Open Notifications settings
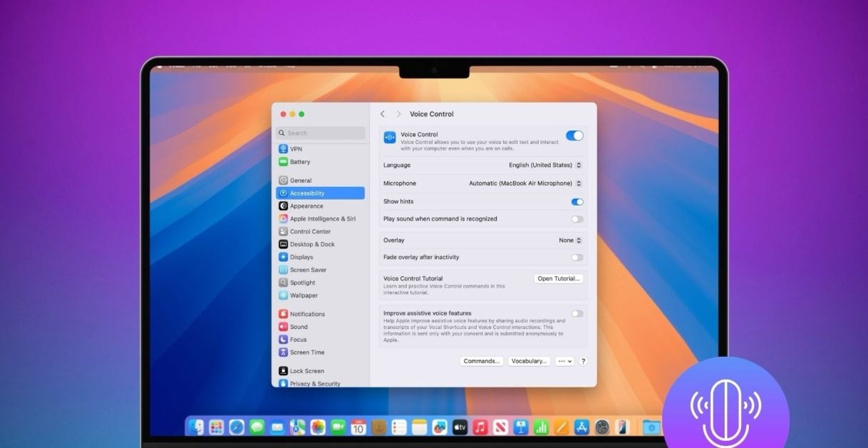868x448 pixels. 320,315
